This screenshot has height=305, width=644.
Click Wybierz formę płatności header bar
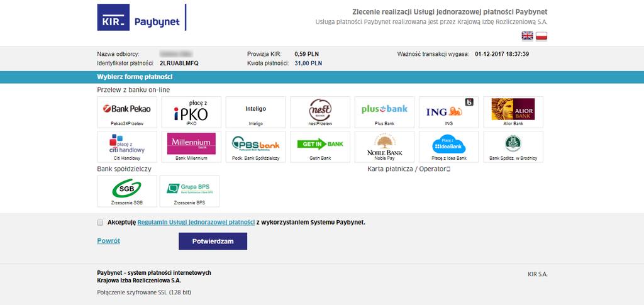click(322, 77)
